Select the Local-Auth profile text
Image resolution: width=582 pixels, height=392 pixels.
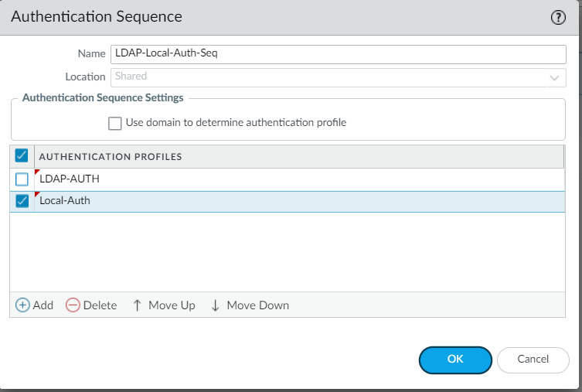click(65, 201)
